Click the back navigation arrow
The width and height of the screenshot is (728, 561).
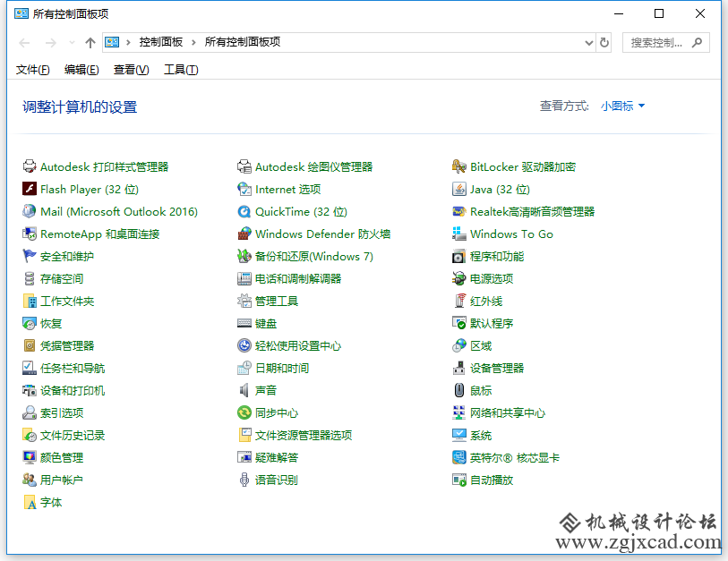click(24, 43)
